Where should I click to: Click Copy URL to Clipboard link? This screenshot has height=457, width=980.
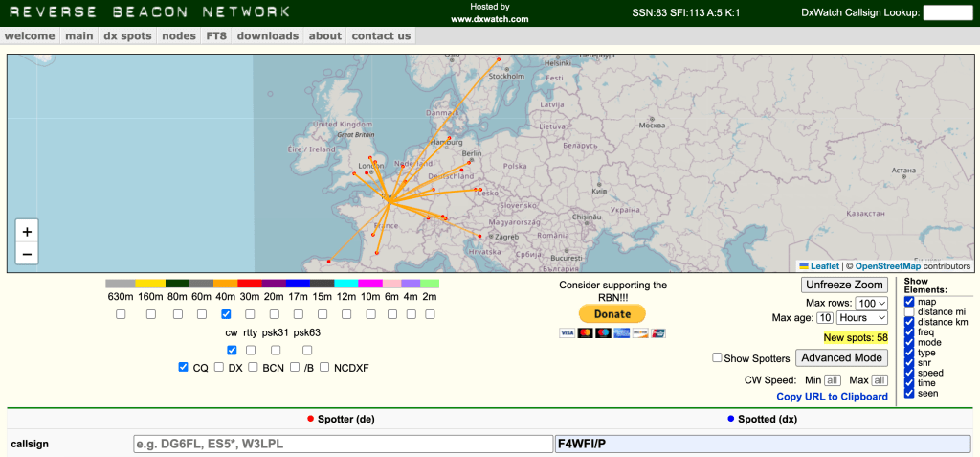(832, 397)
